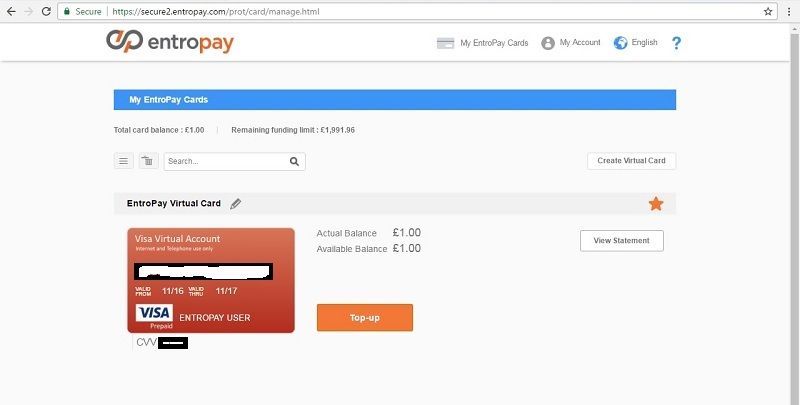Click the trash bin delete icon
Viewport: 801px width, 405px height.
pos(148,161)
